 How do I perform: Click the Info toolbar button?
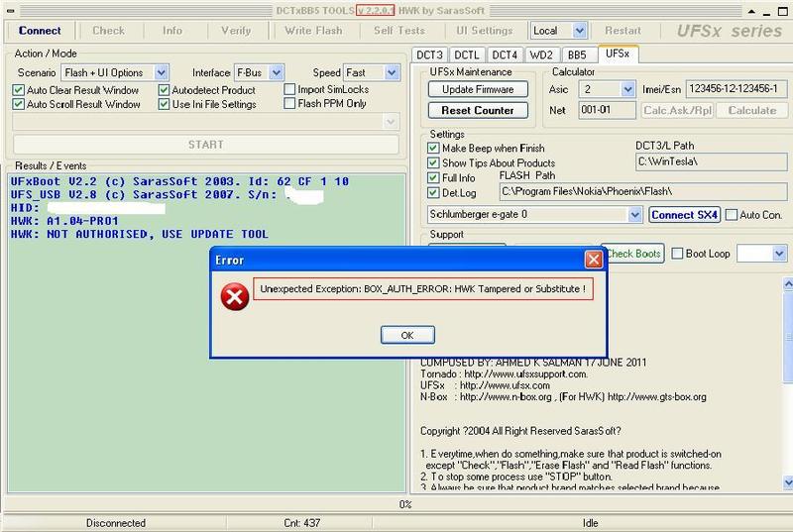tap(172, 31)
